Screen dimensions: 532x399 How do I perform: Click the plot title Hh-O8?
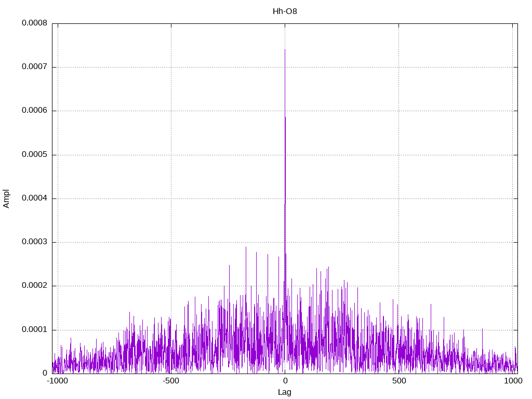click(x=285, y=11)
